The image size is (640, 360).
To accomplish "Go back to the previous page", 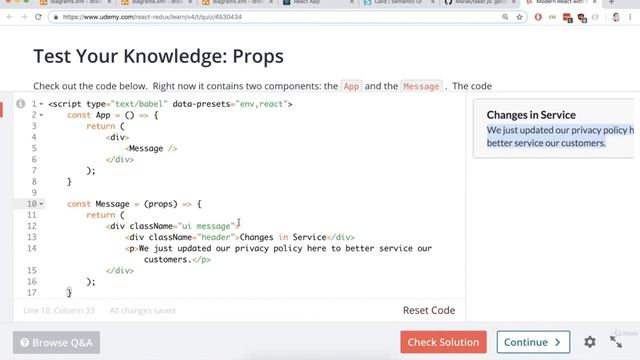I will [10, 17].
